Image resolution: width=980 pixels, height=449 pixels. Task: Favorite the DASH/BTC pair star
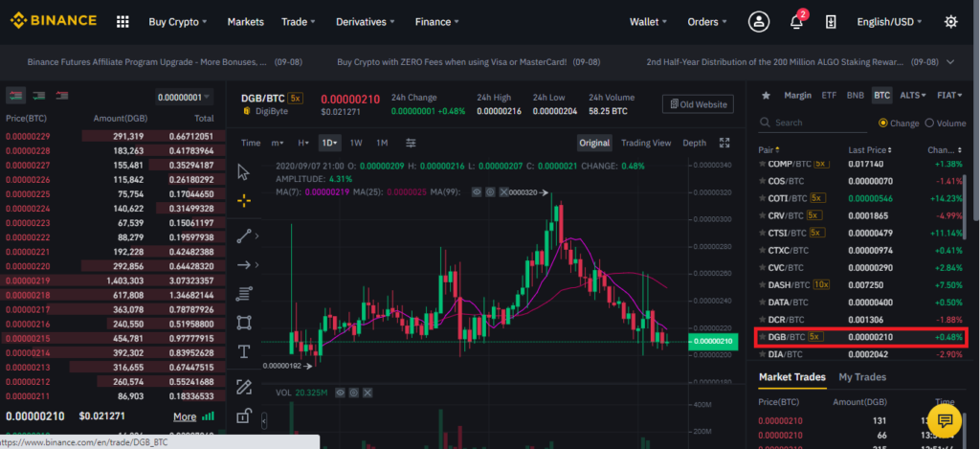pyautogui.click(x=762, y=284)
